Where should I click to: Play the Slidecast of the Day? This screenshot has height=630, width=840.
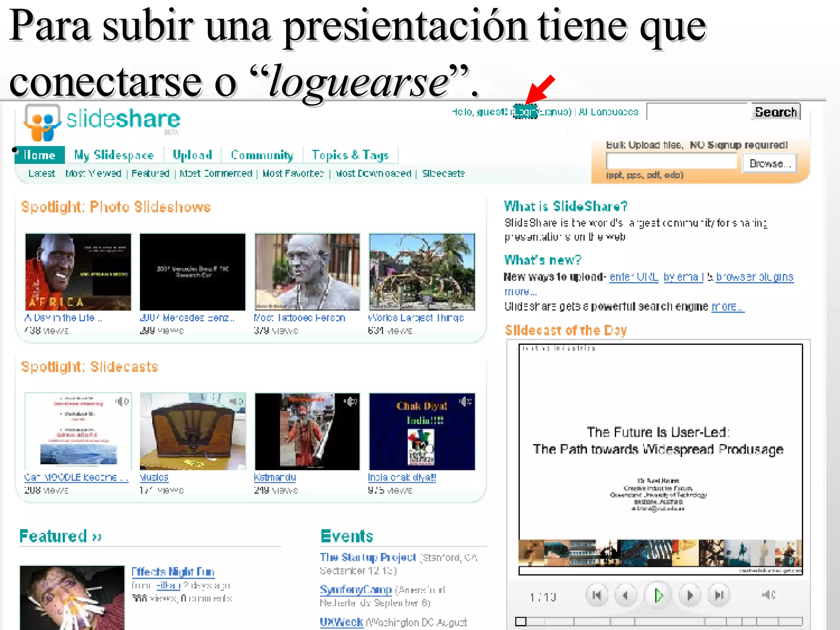coord(658,595)
